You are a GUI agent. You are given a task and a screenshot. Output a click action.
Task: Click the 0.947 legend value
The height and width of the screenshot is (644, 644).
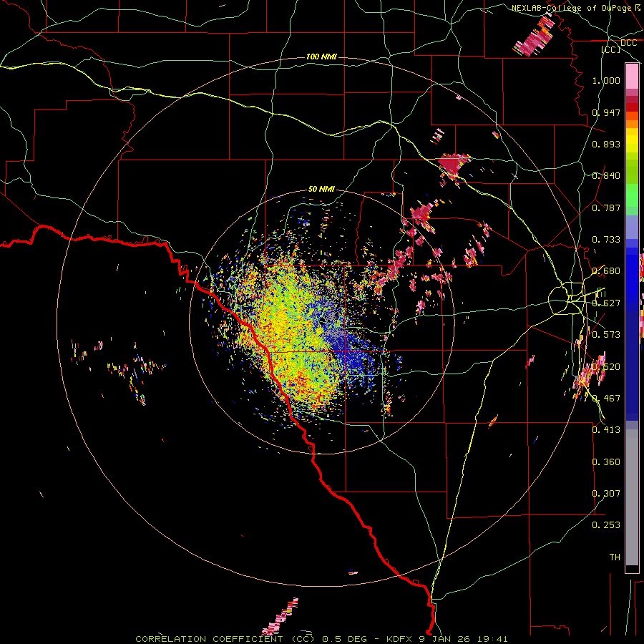[606, 112]
